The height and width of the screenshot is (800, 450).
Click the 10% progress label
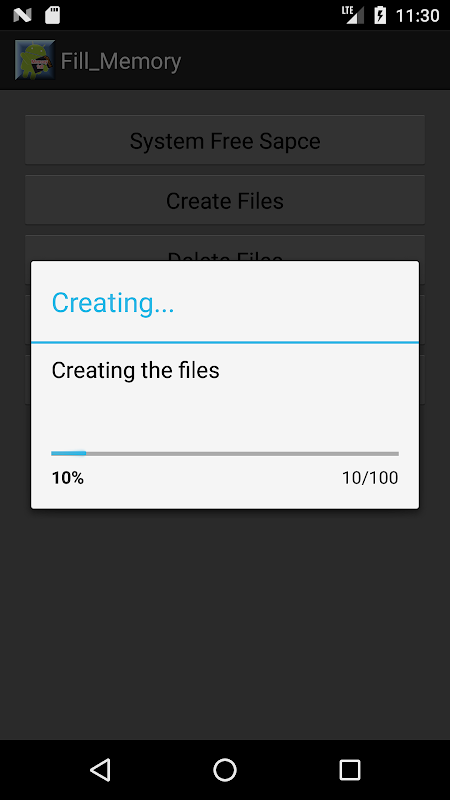[68, 478]
